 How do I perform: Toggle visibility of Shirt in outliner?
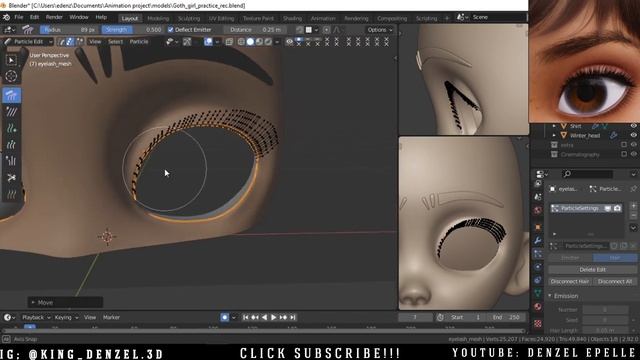point(633,126)
